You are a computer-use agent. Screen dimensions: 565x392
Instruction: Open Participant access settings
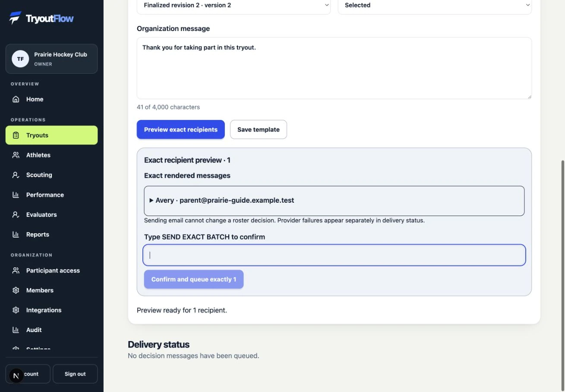point(51,271)
